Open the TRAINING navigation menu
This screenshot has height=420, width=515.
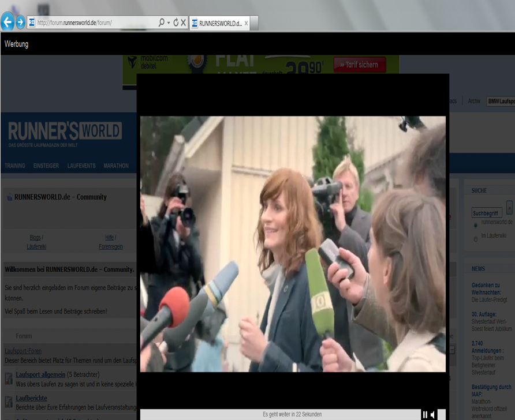(x=15, y=166)
